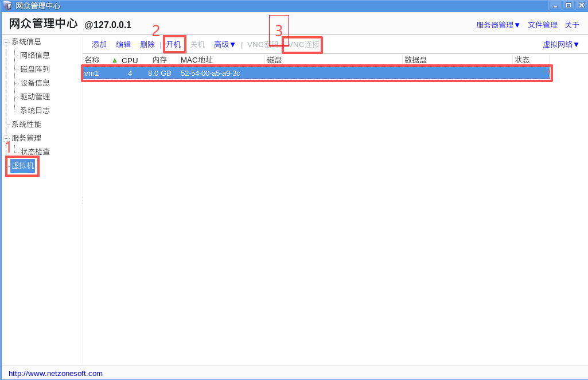Sort by the 内存 column header
Image resolution: width=588 pixels, height=380 pixels.
click(159, 60)
